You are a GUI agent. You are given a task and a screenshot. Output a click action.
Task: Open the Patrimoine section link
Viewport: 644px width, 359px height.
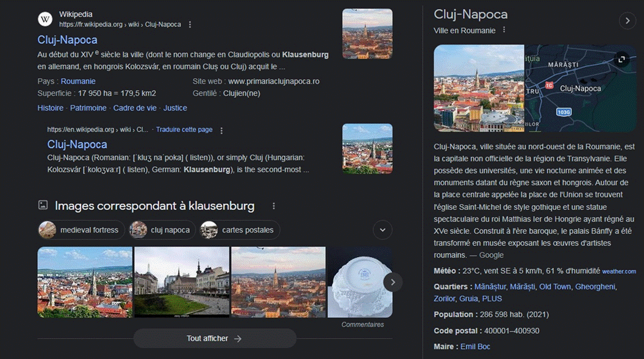pos(88,108)
